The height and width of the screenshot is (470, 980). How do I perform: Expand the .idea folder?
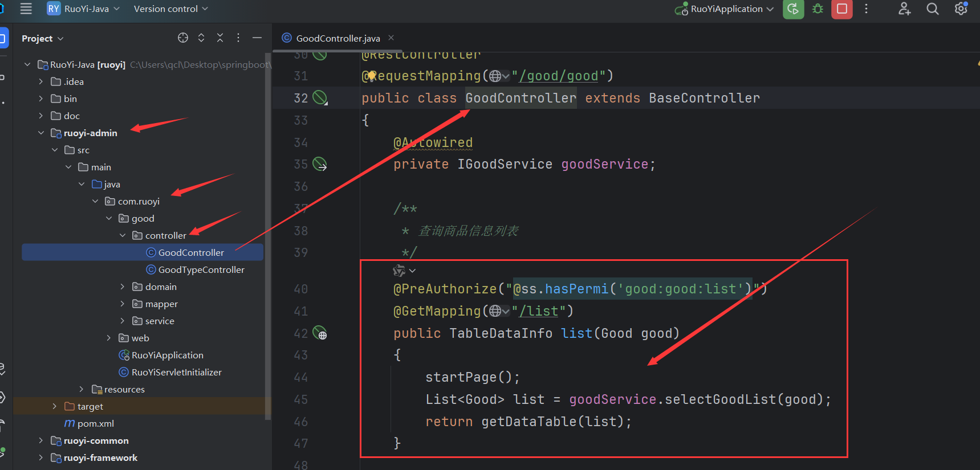[x=41, y=81]
